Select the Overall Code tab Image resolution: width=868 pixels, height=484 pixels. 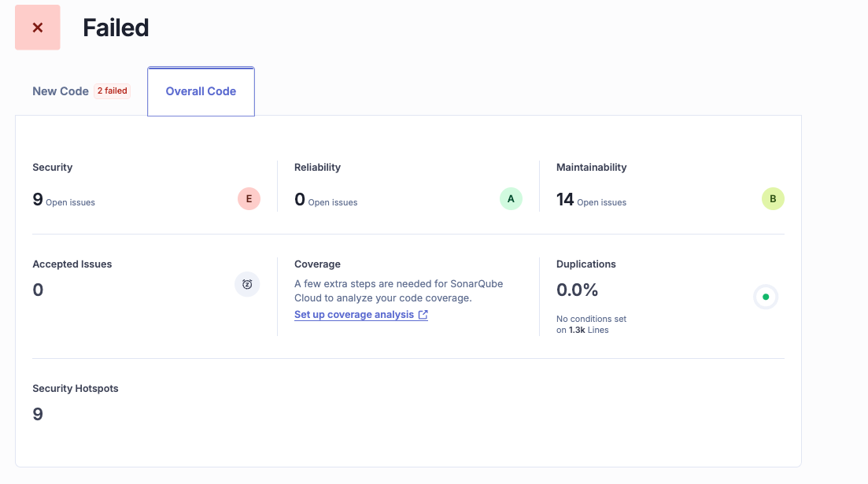201,91
